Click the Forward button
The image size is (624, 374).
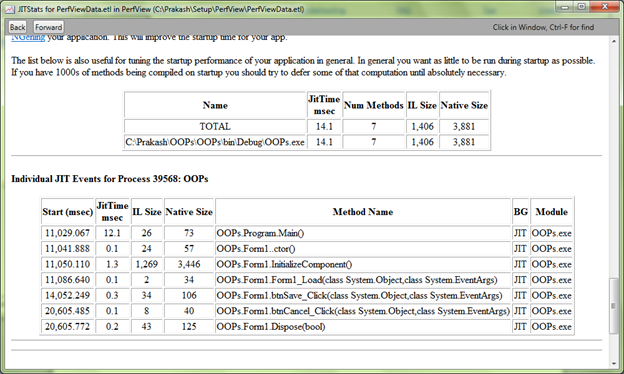pos(48,27)
